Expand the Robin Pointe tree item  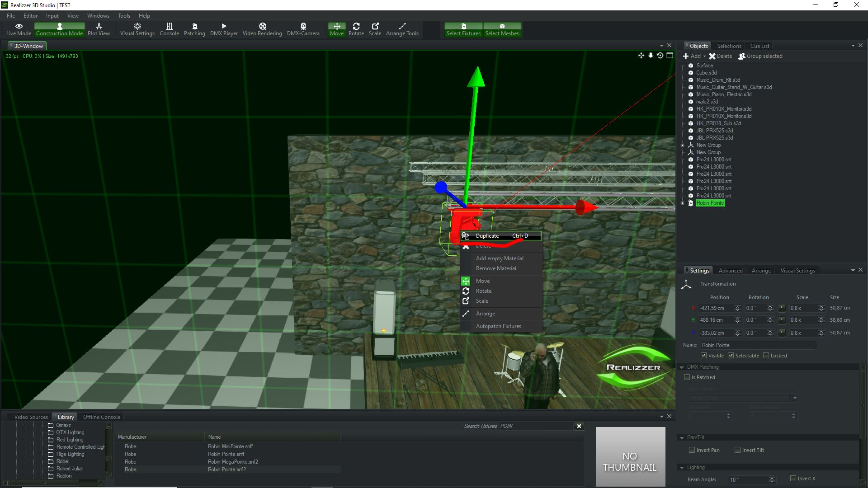coord(683,203)
